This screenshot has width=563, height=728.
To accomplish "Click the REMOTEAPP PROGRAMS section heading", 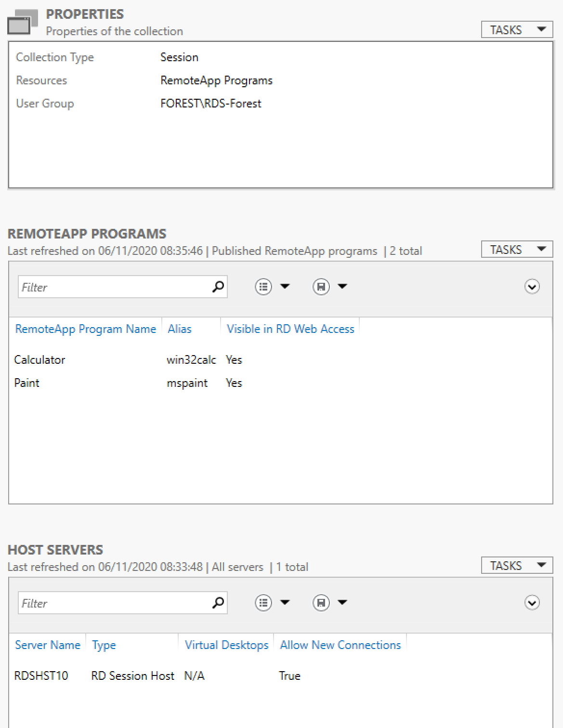I will click(87, 234).
